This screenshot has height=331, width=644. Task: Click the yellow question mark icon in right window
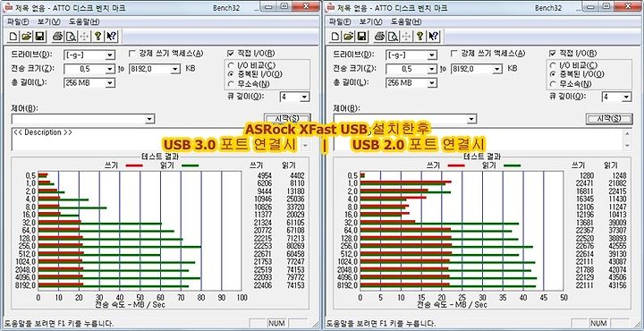tap(419, 37)
